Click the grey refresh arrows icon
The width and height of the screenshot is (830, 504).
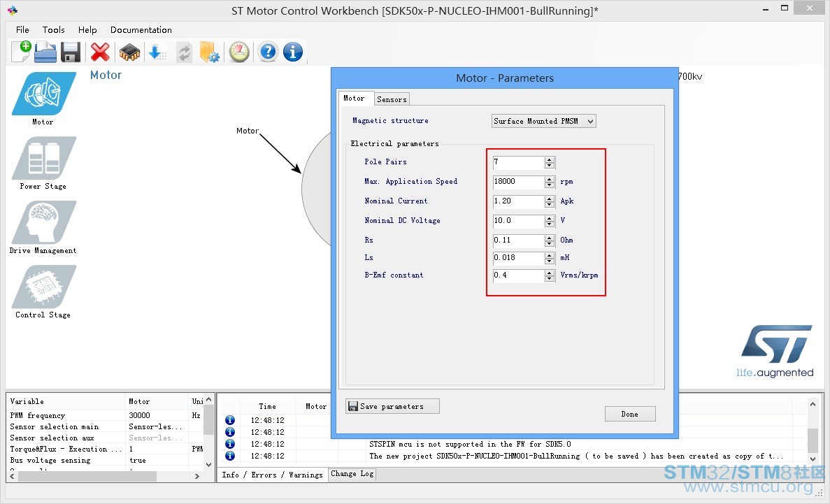tap(184, 52)
